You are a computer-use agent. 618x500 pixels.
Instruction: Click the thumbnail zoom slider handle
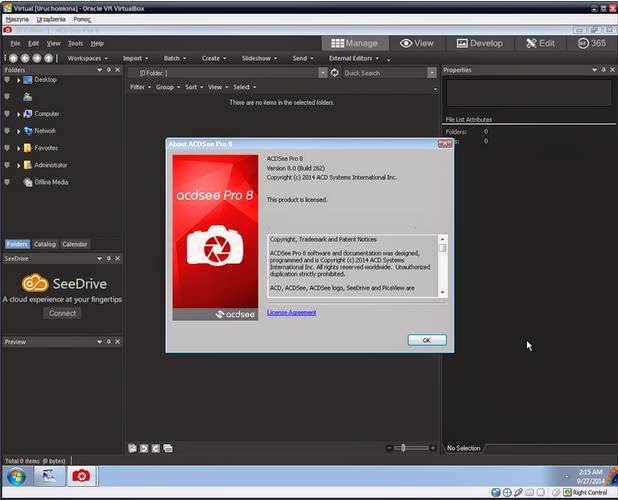[403, 448]
